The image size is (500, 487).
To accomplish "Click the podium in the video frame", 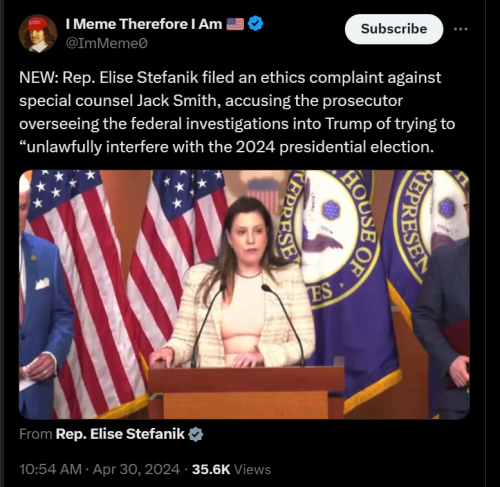I will coord(246,392).
